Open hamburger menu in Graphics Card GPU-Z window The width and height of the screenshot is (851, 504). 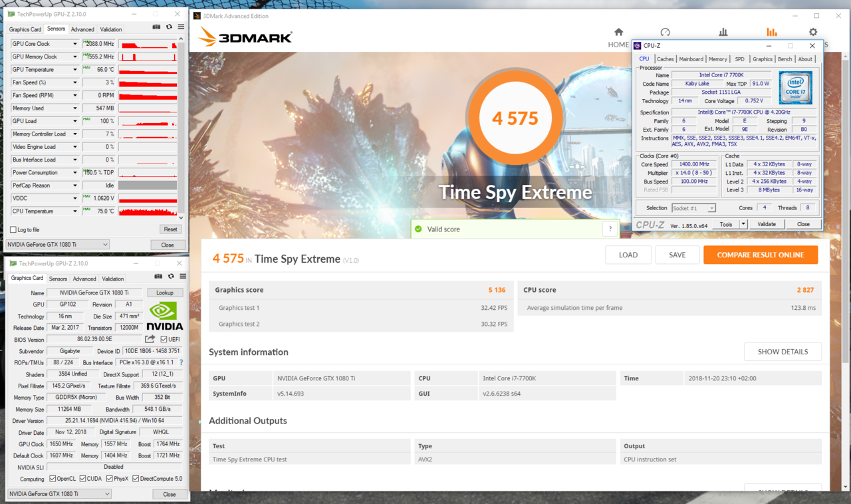(x=183, y=276)
